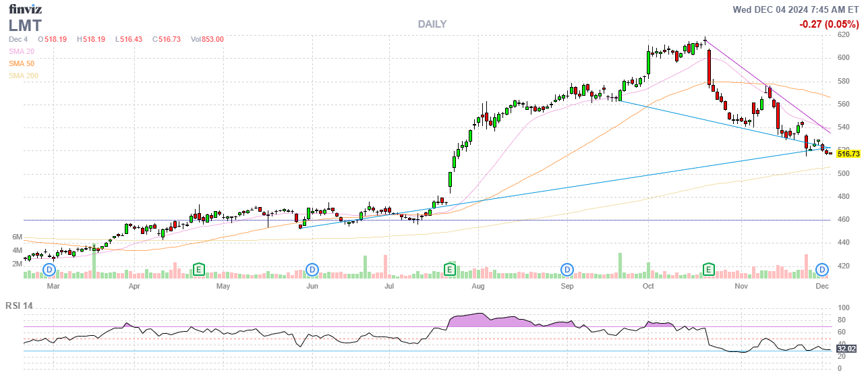The width and height of the screenshot is (868, 379).
Task: Click the LMT ticker symbol
Action: 25,26
